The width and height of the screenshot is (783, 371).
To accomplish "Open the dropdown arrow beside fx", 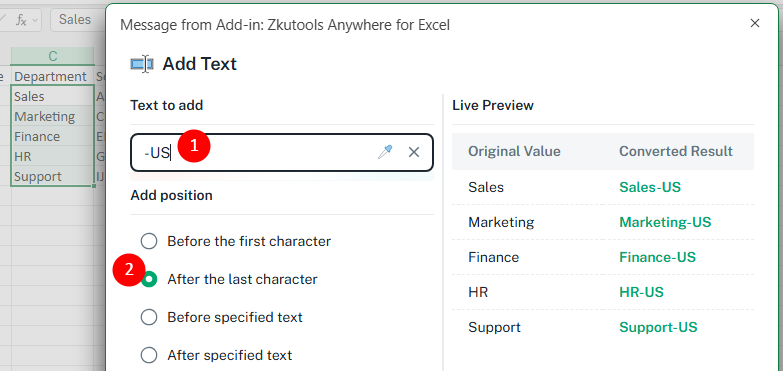I will click(35, 20).
